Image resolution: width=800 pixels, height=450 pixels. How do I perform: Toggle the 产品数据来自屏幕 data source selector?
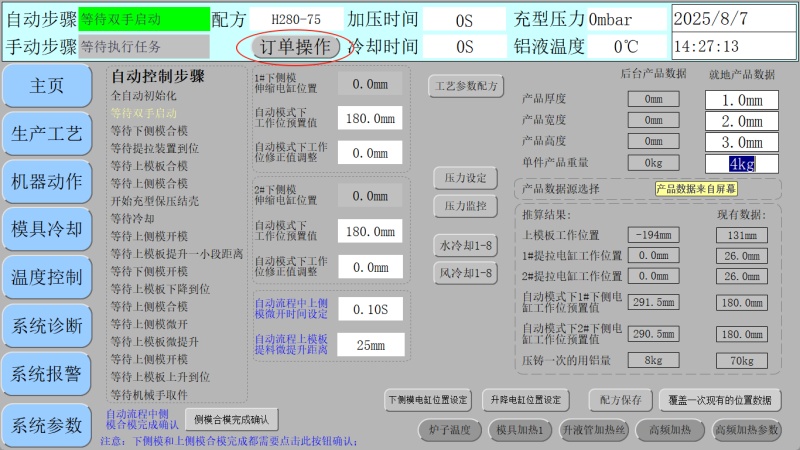[696, 188]
